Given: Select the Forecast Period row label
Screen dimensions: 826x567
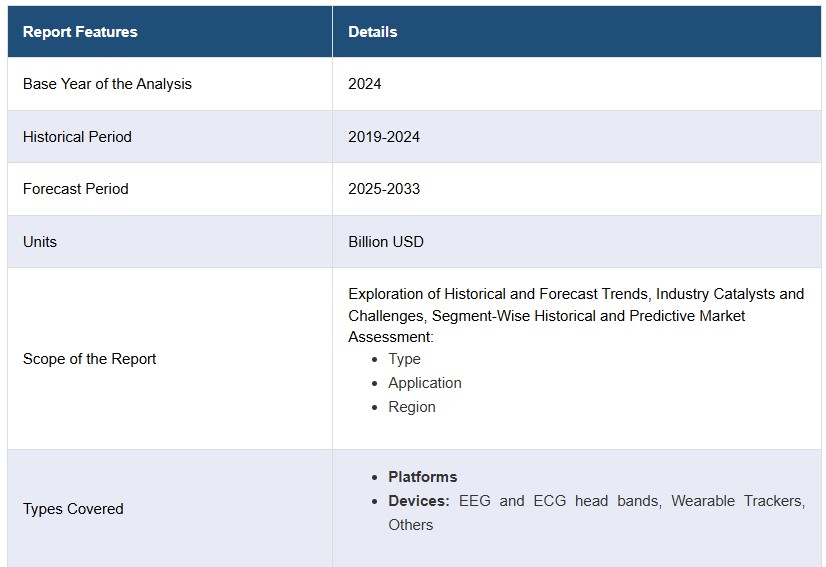Looking at the screenshot, I should pos(76,189).
